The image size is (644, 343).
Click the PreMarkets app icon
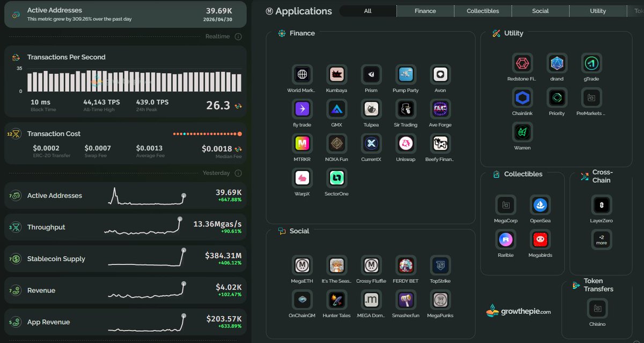[591, 98]
